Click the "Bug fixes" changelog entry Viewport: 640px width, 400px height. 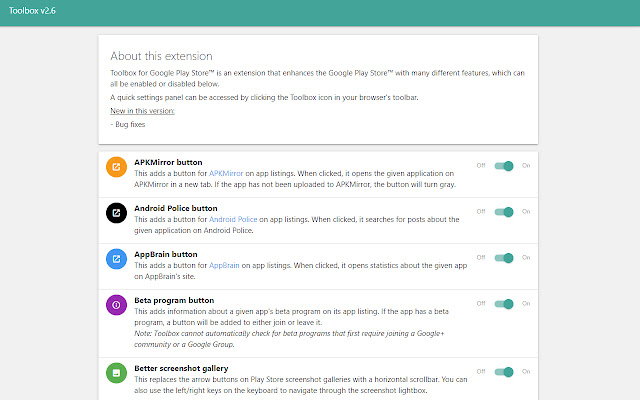click(x=129, y=124)
